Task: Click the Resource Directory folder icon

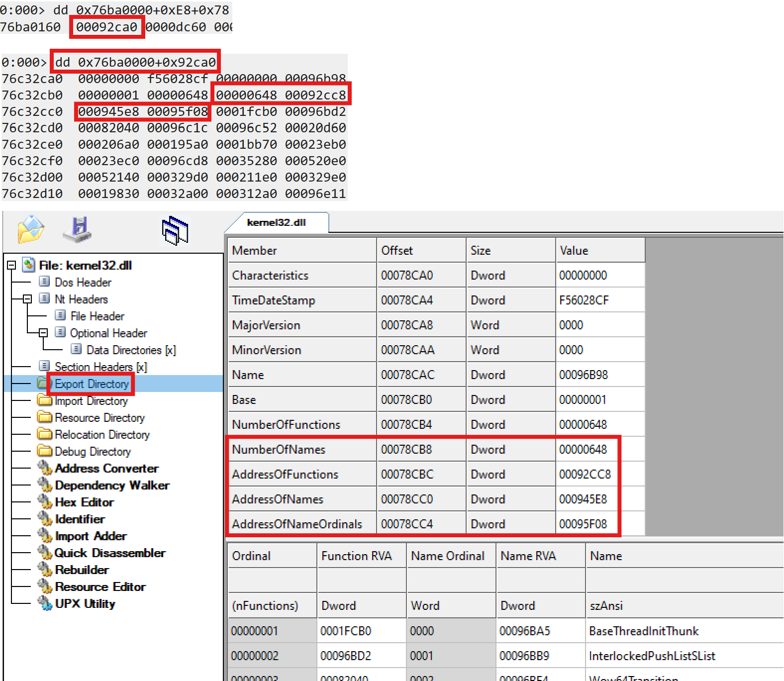Action: click(45, 417)
